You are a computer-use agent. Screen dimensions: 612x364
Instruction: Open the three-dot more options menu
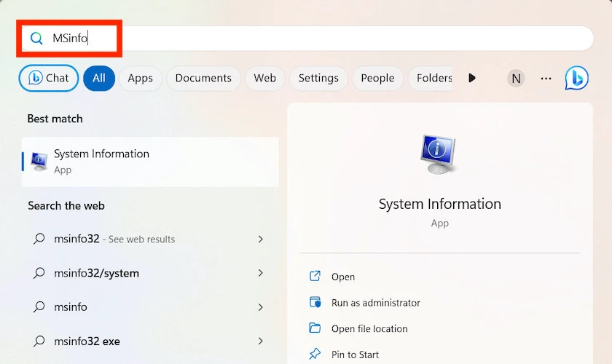click(x=546, y=79)
